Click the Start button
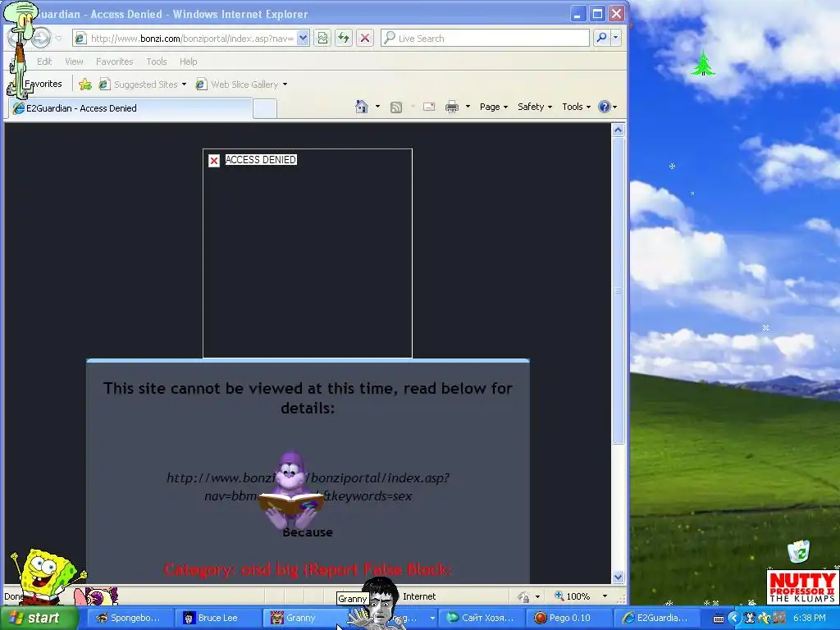840x630 pixels. (x=38, y=618)
